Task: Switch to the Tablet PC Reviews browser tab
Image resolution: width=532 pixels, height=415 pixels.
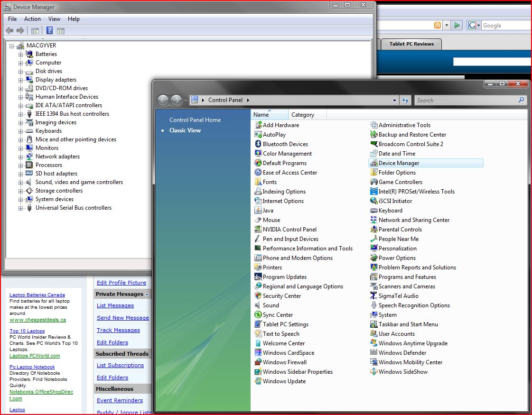Action: pos(411,44)
